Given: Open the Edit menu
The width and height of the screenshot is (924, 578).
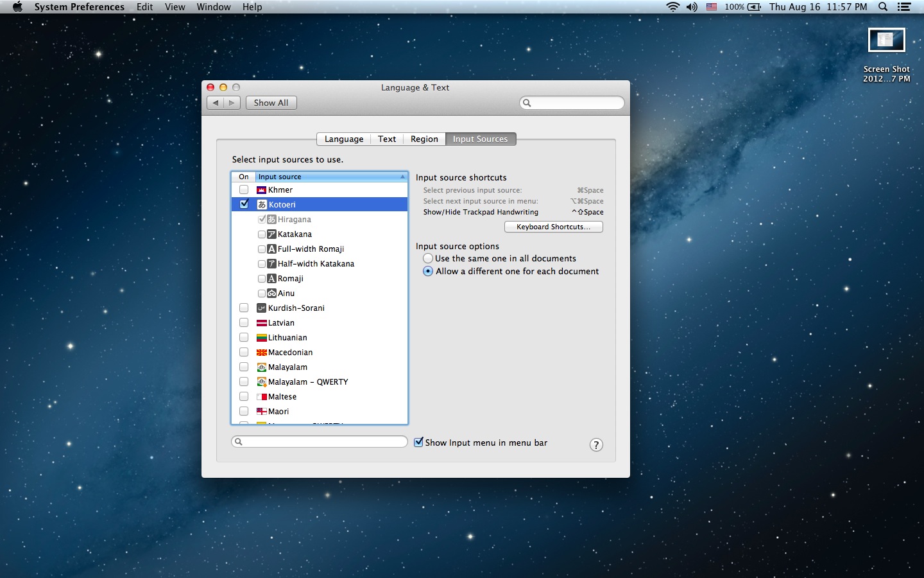Looking at the screenshot, I should pos(144,7).
